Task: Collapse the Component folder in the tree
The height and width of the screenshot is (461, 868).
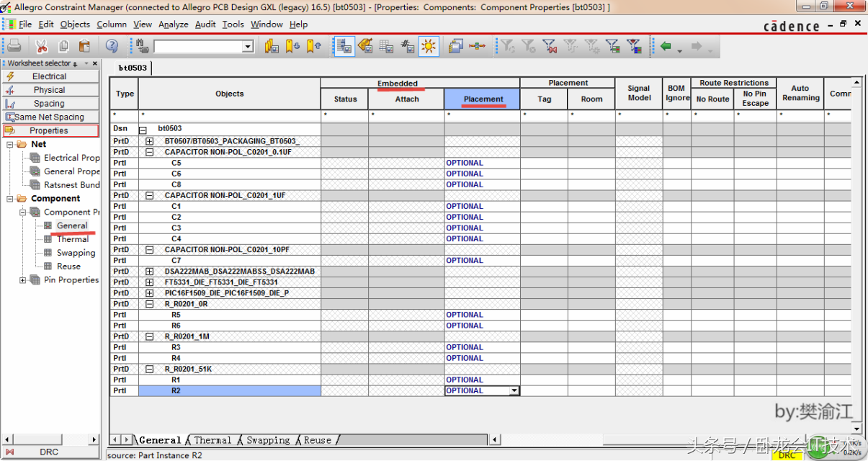Action: tap(10, 198)
